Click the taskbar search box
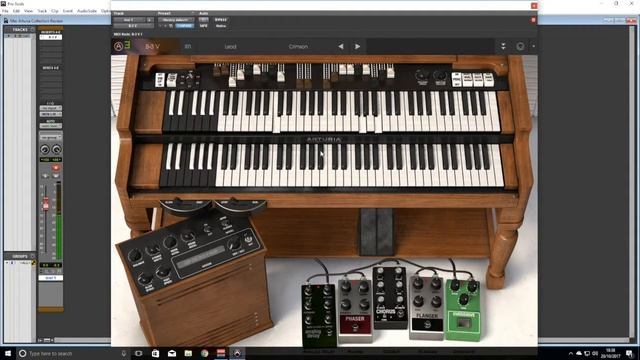640x360 pixels. pyautogui.click(x=73, y=353)
